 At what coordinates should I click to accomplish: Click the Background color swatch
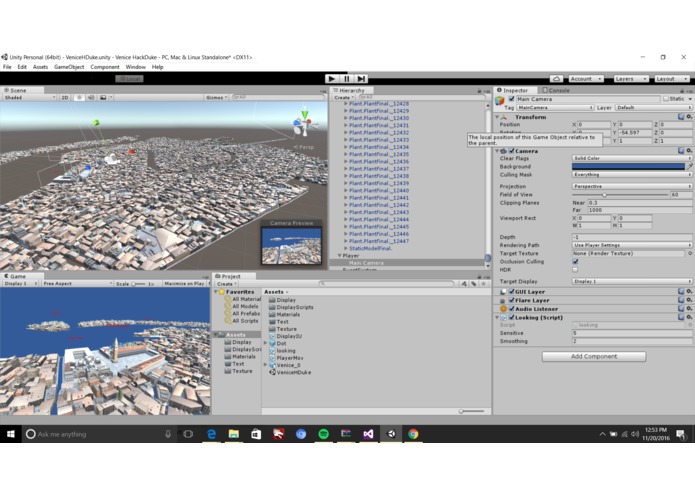point(629,167)
